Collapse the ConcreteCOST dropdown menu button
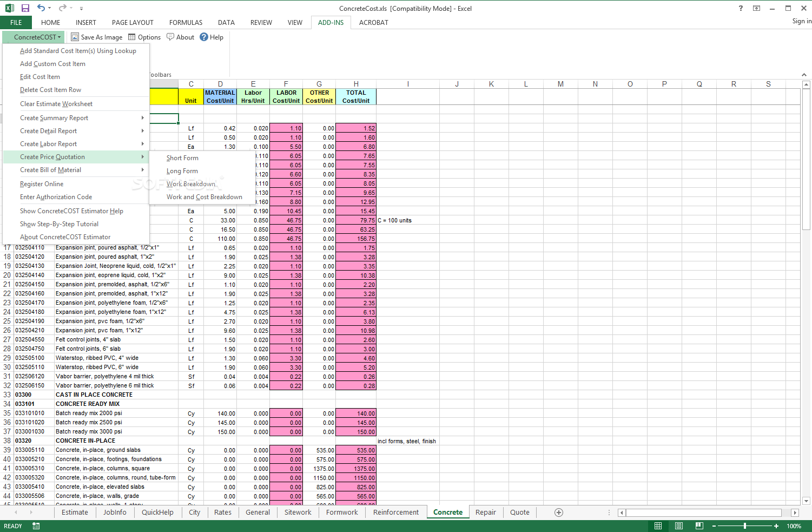812x532 pixels. (34, 37)
